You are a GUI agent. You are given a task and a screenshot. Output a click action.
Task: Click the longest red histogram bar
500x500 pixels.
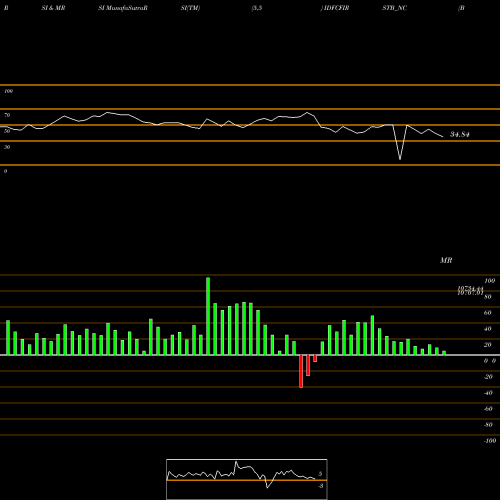click(x=301, y=371)
